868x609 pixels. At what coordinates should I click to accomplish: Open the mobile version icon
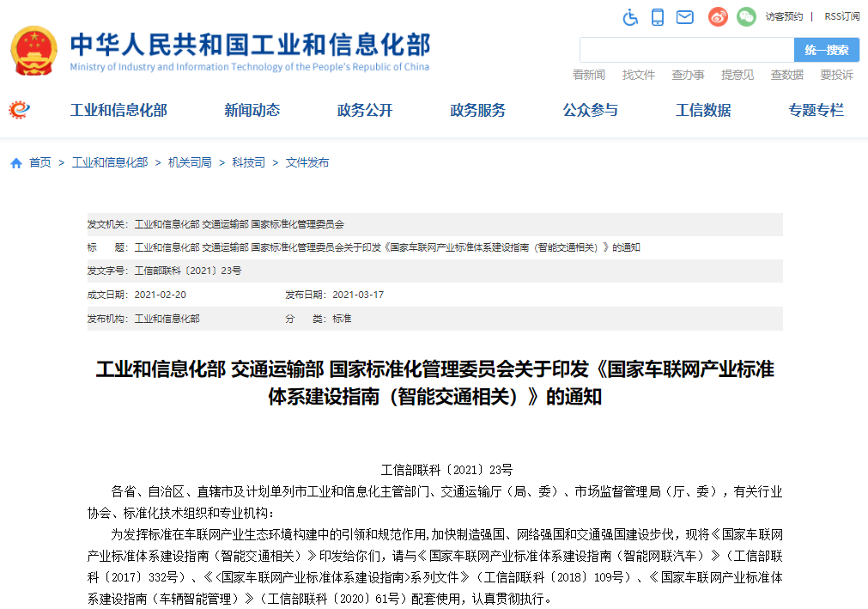(658, 16)
